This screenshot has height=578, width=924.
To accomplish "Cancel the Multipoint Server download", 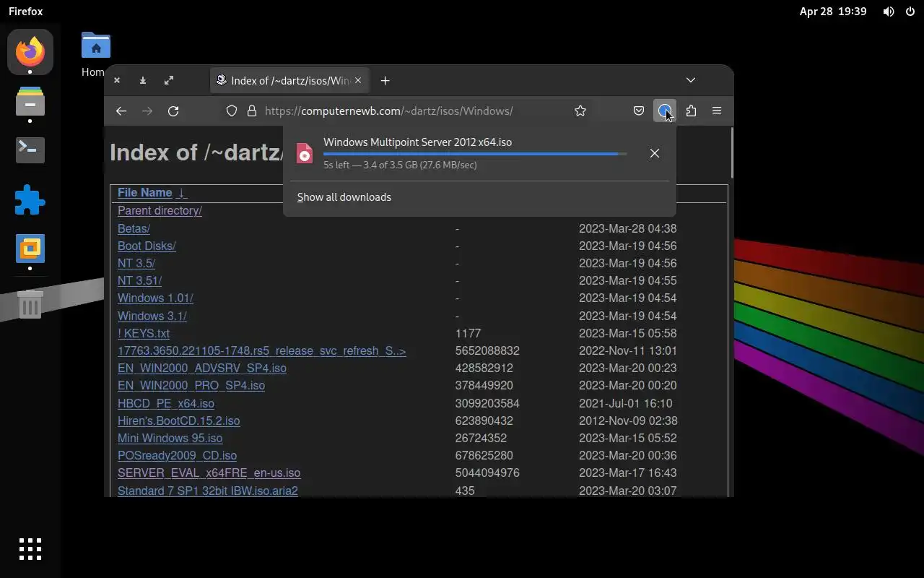I will point(654,153).
